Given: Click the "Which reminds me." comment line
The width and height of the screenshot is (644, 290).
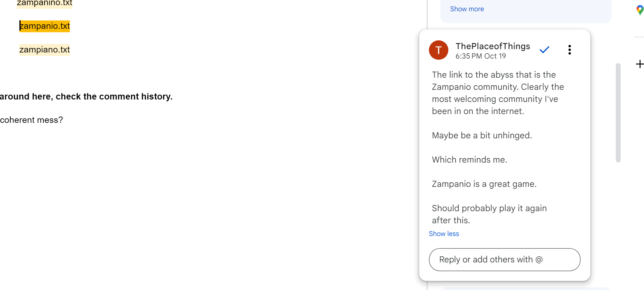Looking at the screenshot, I should pyautogui.click(x=469, y=160).
